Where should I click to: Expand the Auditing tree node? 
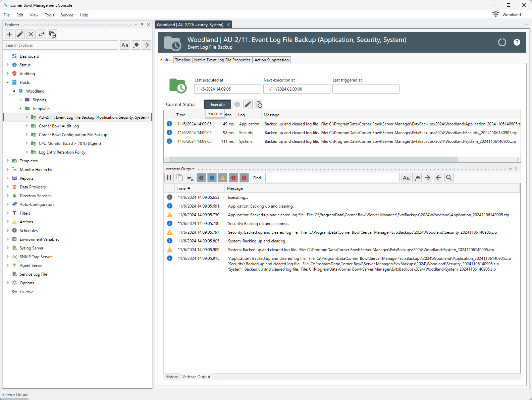(x=8, y=74)
